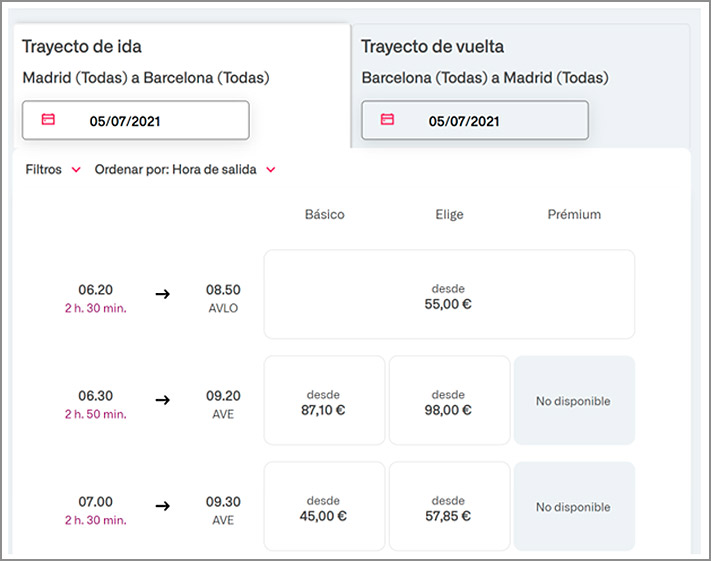
Task: Open the Filtros dropdown
Action: point(52,170)
